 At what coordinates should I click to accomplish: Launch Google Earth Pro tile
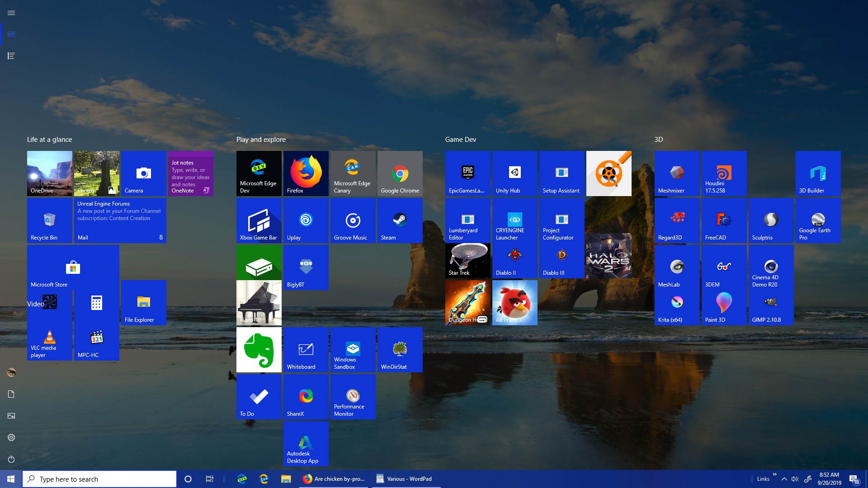(x=818, y=221)
